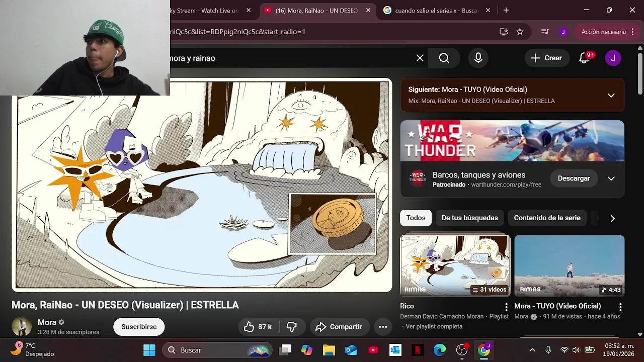
Task: Start voice search with the microphone
Action: tap(478, 58)
